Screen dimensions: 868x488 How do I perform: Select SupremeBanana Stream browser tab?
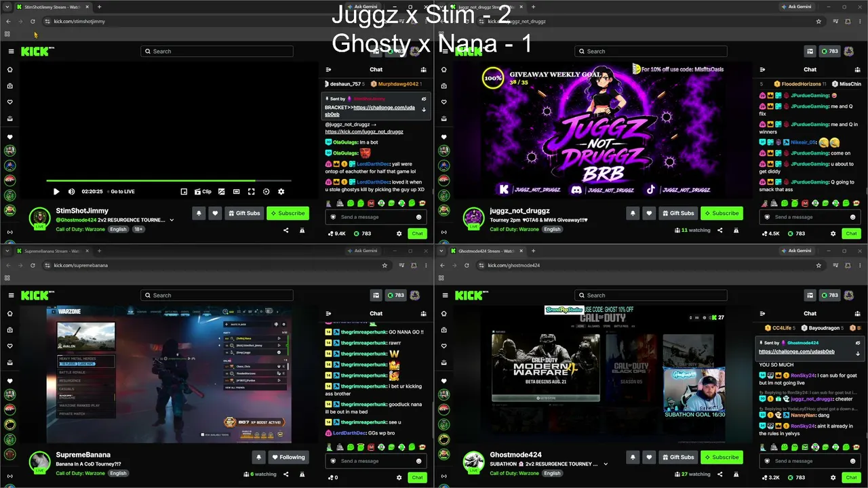point(53,251)
